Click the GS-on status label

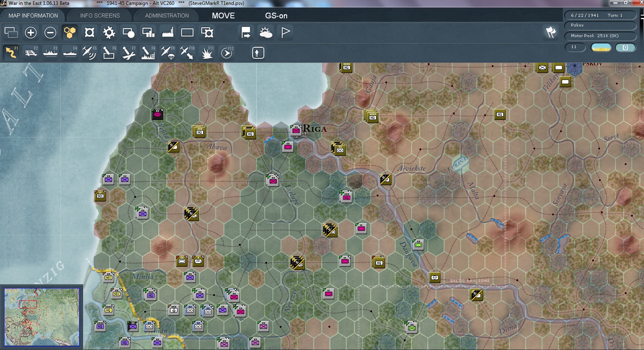pyautogui.click(x=276, y=16)
